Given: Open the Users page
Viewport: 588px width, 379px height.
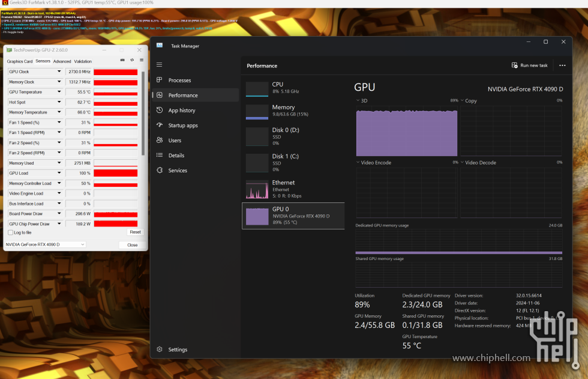Looking at the screenshot, I should coord(196,141).
